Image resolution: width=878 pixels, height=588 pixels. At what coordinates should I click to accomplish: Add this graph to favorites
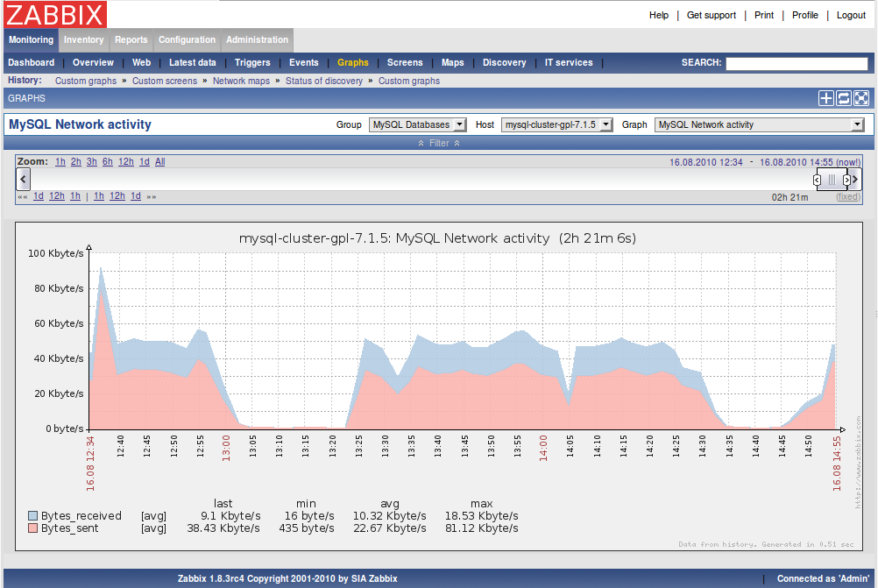(x=825, y=98)
